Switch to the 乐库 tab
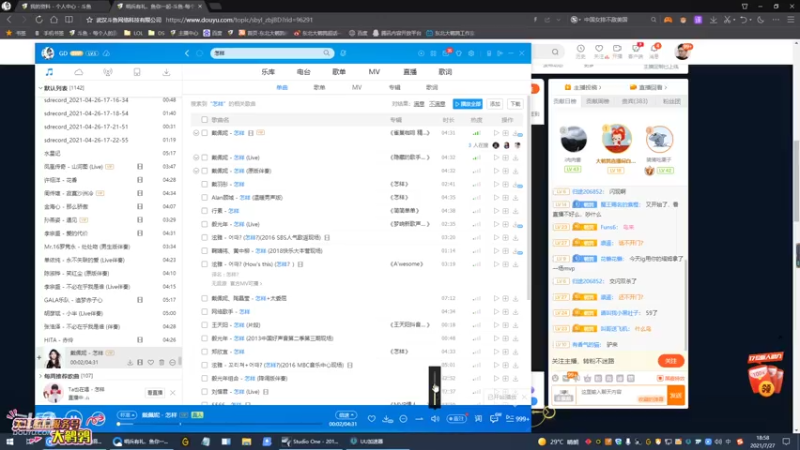800x450 pixels. (268, 72)
